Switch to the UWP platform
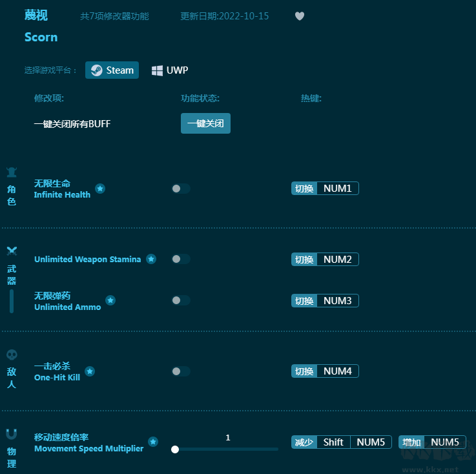 point(170,70)
